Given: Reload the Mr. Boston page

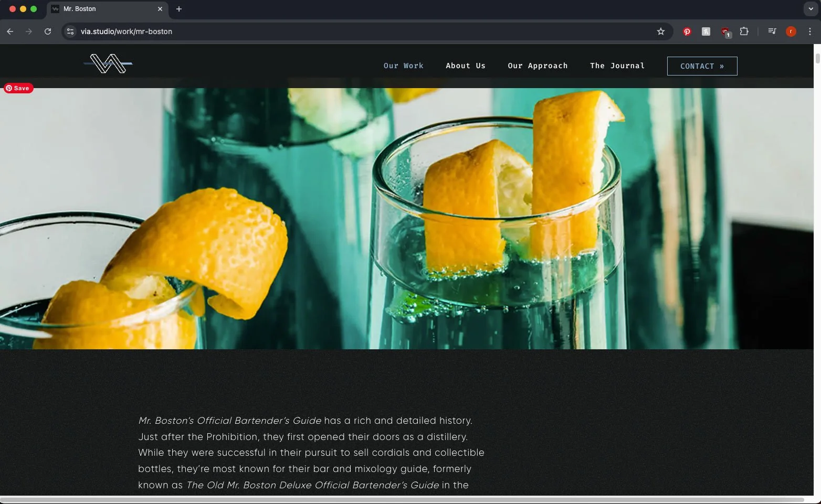Looking at the screenshot, I should pyautogui.click(x=48, y=31).
